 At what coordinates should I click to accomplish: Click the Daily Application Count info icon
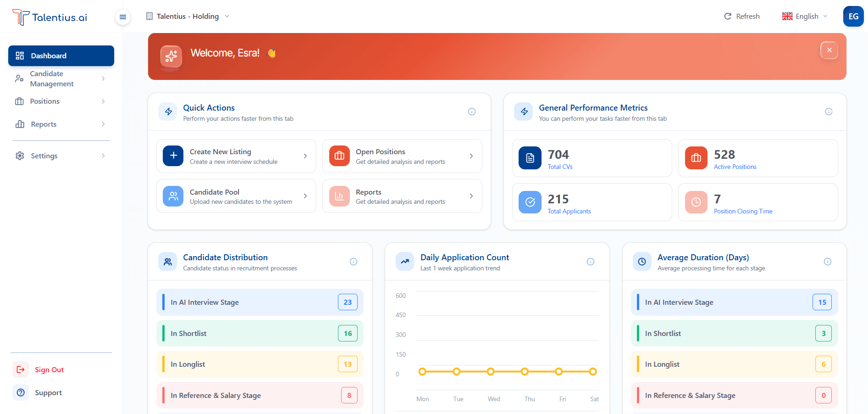(x=591, y=262)
